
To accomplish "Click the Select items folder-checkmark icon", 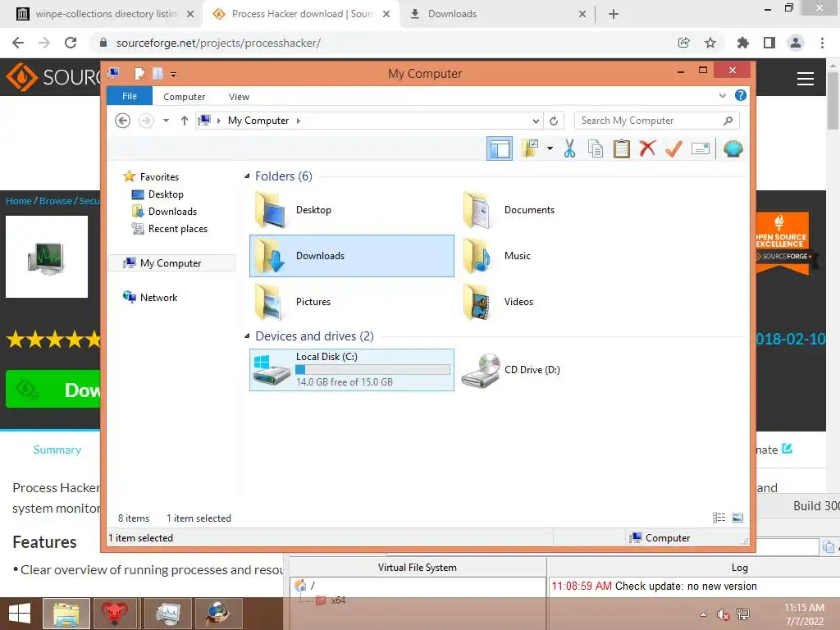I will click(531, 148).
